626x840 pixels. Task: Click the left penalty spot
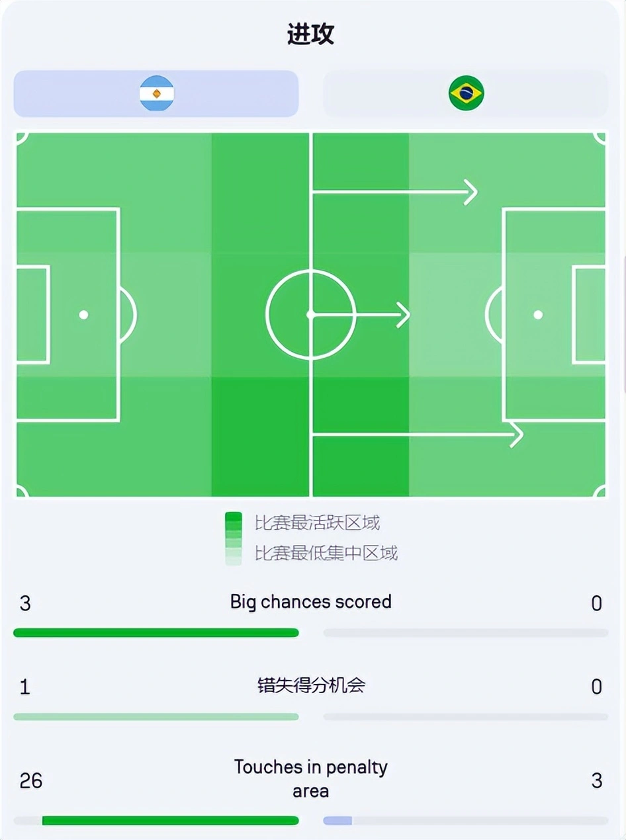click(83, 315)
